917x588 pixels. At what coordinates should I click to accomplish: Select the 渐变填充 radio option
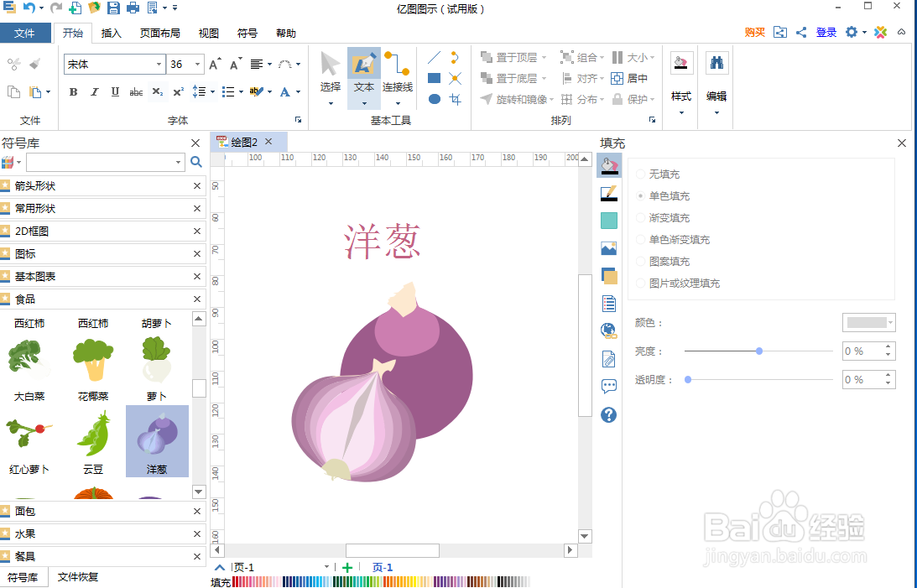[641, 218]
